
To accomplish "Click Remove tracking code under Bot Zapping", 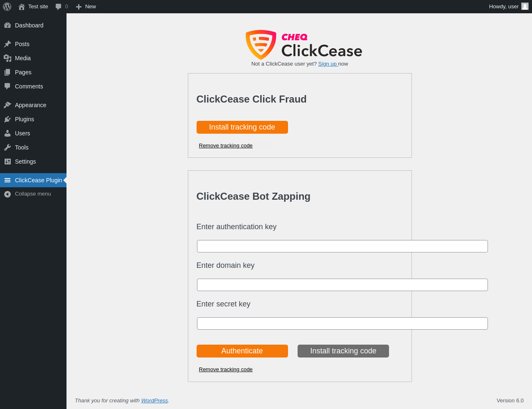I will 226,370.
